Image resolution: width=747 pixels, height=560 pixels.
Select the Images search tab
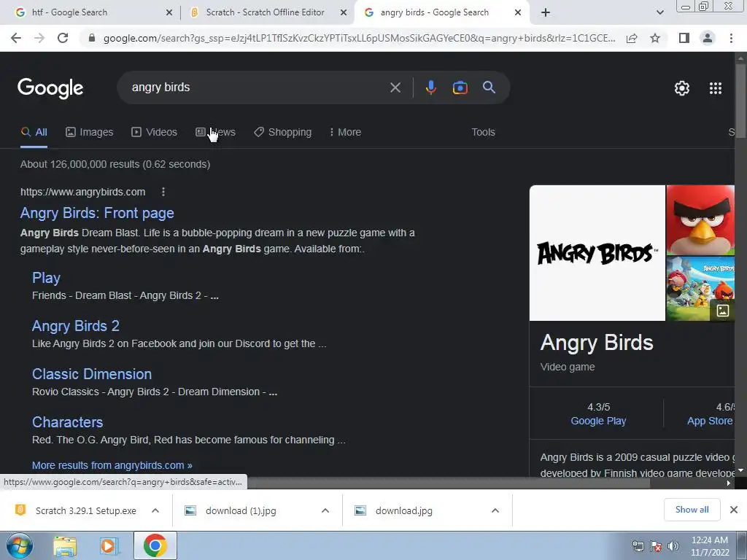(90, 132)
